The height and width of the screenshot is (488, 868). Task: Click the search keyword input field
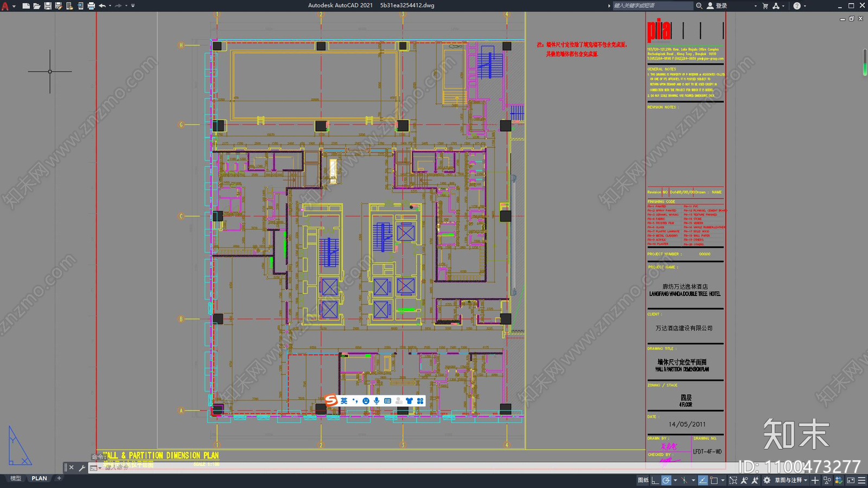[653, 5]
